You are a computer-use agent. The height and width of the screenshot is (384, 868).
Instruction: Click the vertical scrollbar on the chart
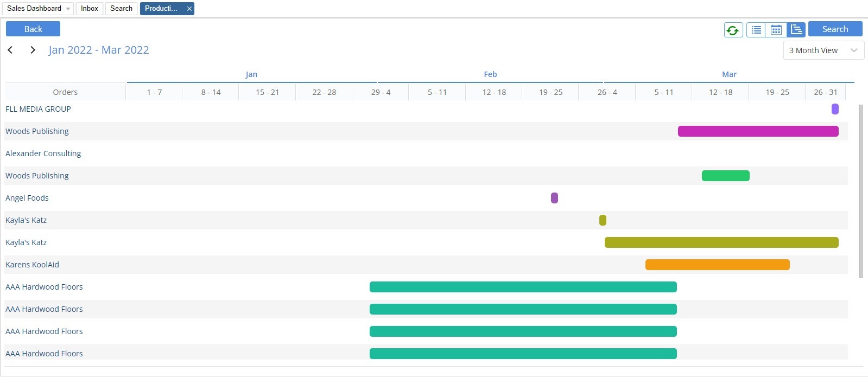click(861, 190)
